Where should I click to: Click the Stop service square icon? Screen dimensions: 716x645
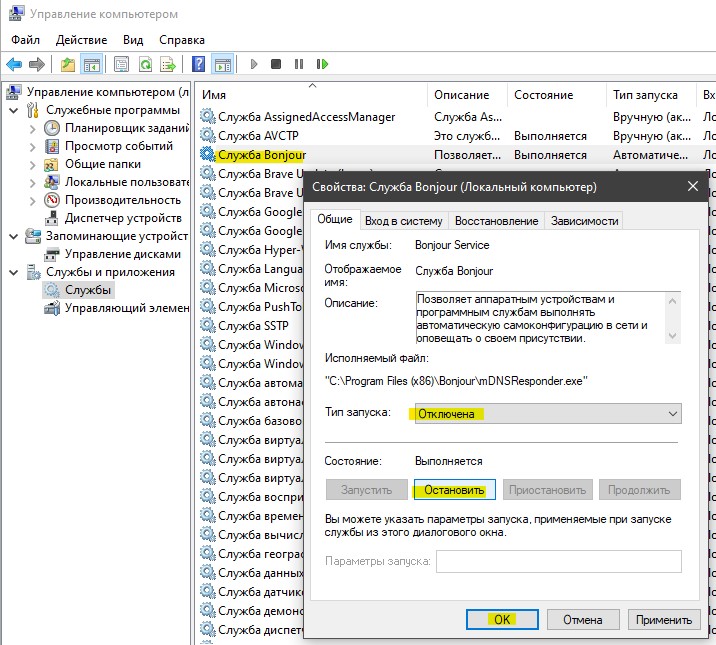pos(276,64)
